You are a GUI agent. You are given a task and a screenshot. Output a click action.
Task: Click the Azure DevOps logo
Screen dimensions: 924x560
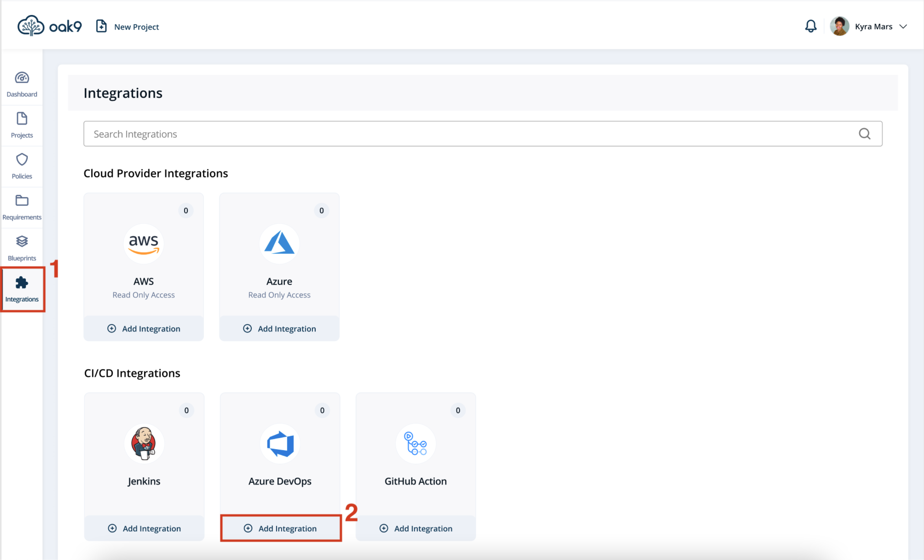(280, 443)
